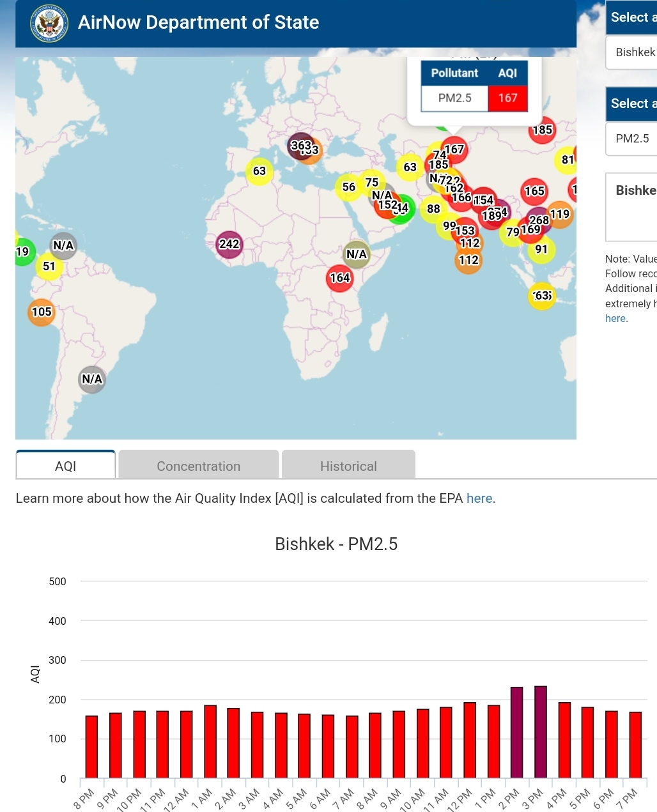Open the Historical tab
Viewport: 657px width, 812px height.
[x=348, y=466]
